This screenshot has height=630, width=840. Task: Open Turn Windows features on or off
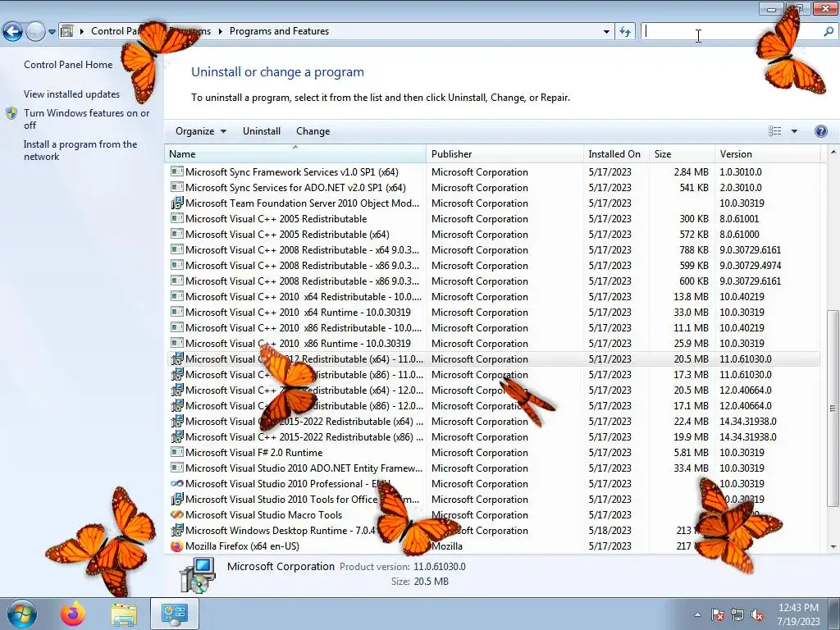point(86,119)
